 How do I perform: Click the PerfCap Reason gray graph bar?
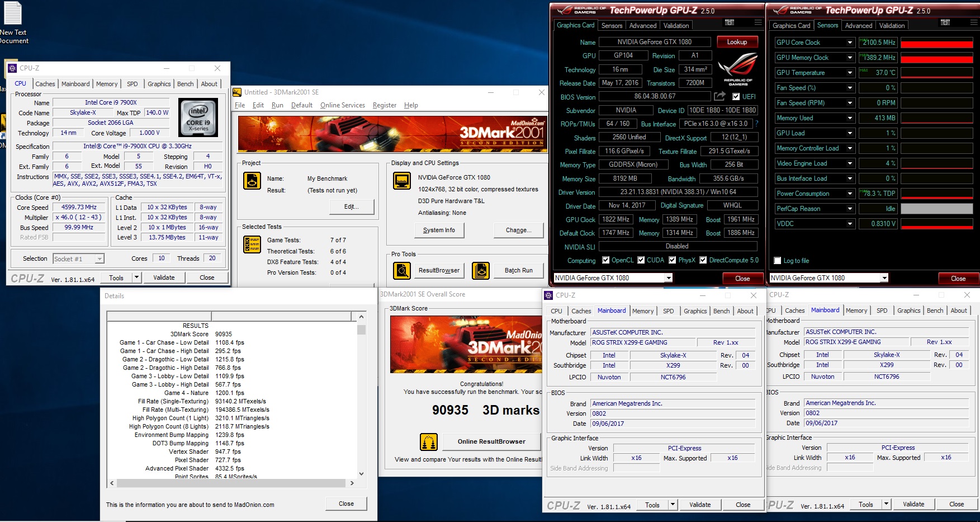coord(937,209)
